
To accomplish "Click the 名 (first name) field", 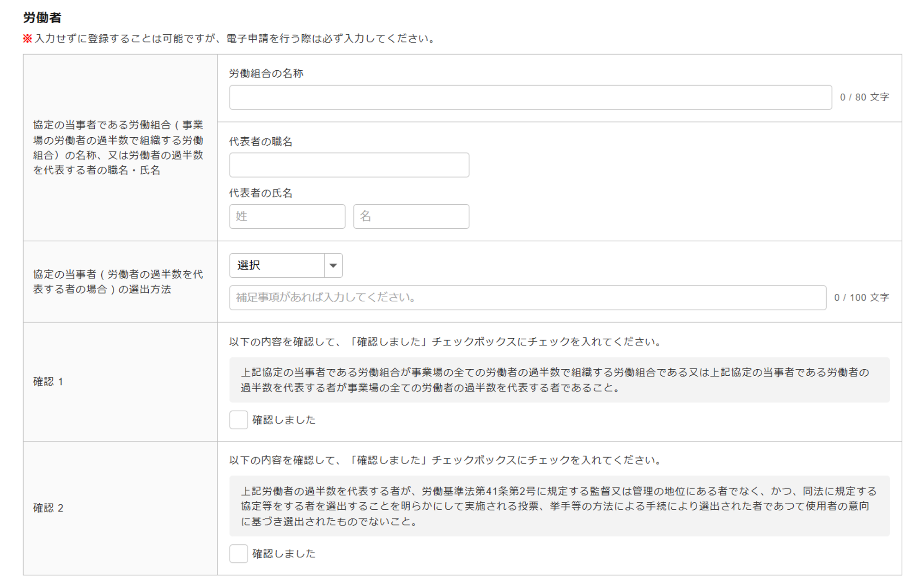I will click(411, 216).
